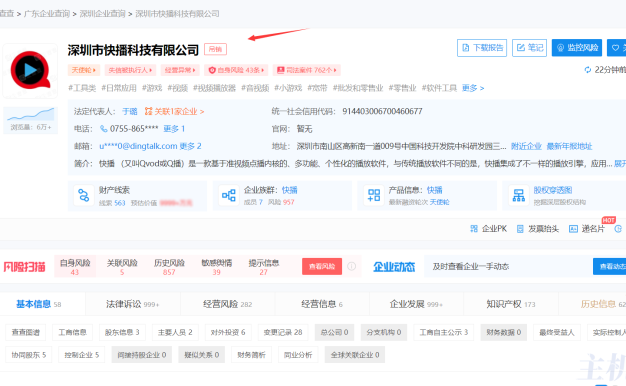Click 快播 link in 产品信息
Screen dimensions: 626x386
(x=434, y=190)
